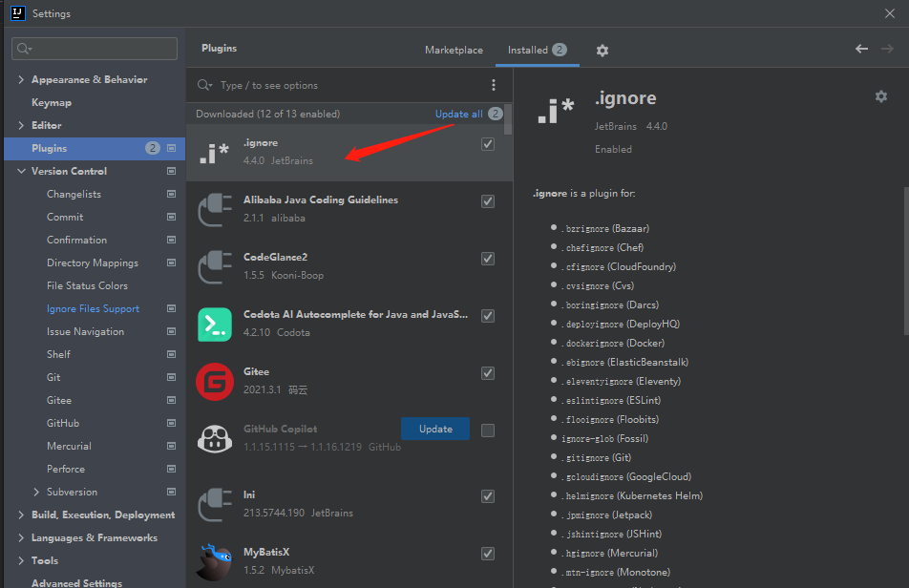Click the Update button for GitHub Copilot
Screen dimensions: 909x588
(435, 429)
